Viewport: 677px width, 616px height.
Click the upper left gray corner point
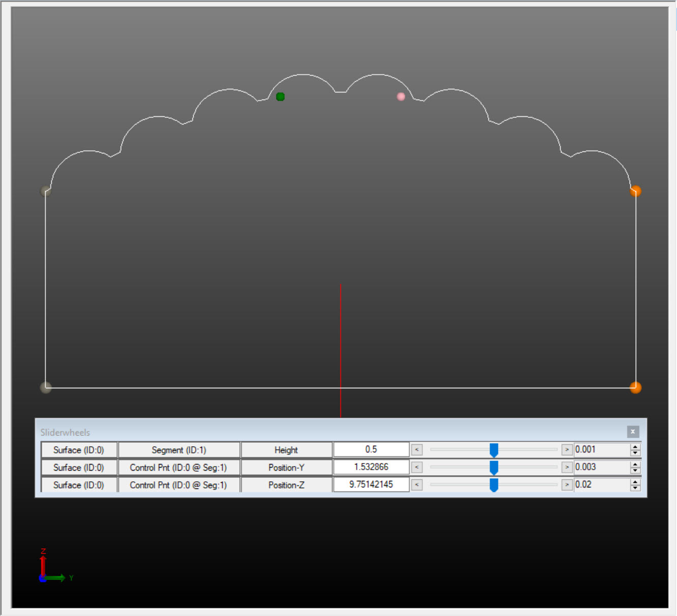tap(46, 191)
